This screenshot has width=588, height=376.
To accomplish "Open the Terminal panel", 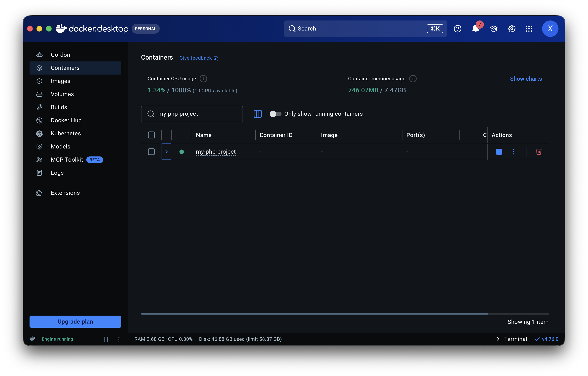I will 512,339.
